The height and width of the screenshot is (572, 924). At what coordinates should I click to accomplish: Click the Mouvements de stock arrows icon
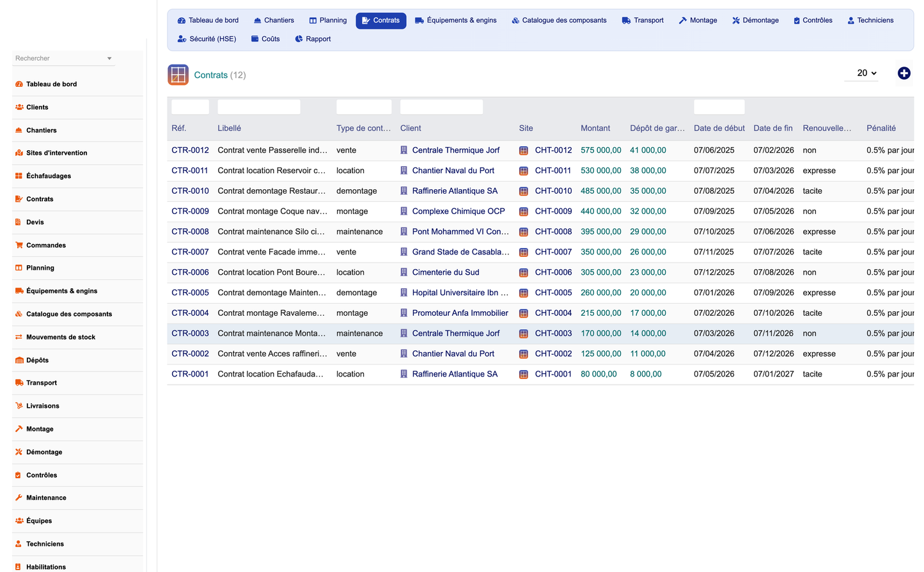(19, 337)
